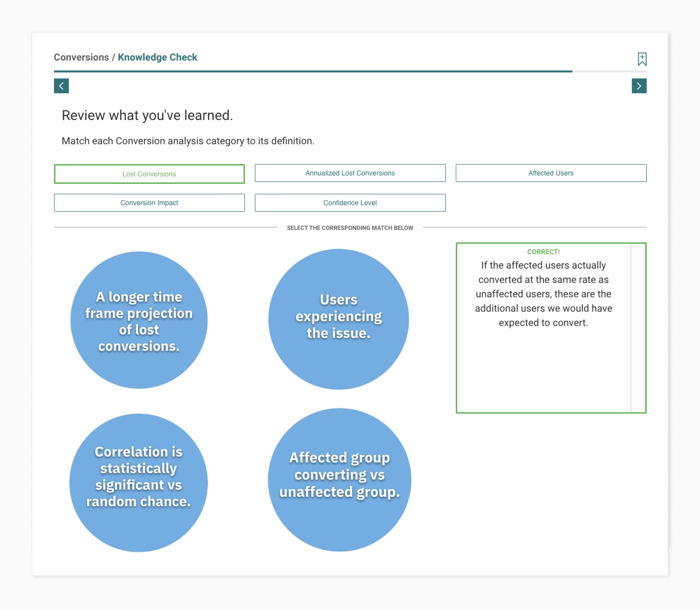700x610 pixels.
Task: Click the longer time frame projection circle
Action: [139, 320]
